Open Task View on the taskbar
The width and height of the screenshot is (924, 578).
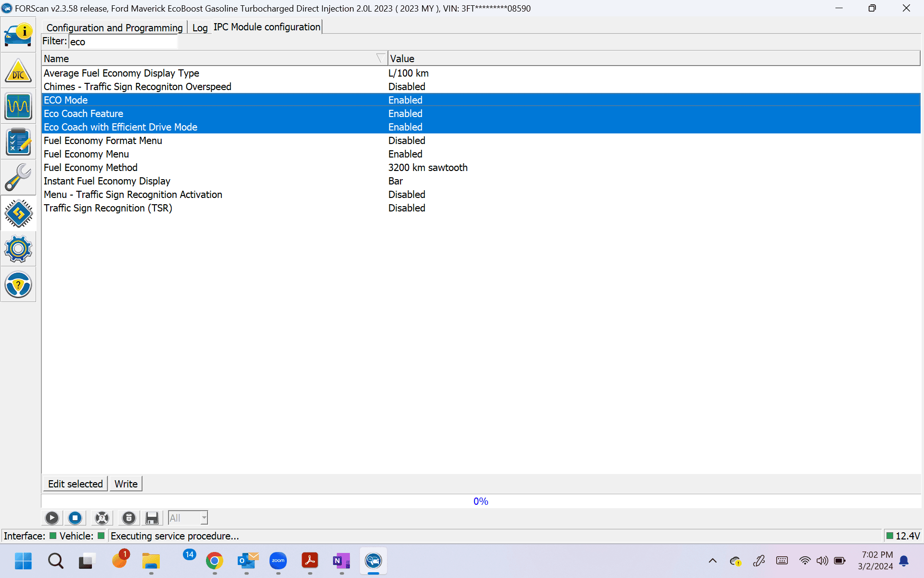pos(87,561)
